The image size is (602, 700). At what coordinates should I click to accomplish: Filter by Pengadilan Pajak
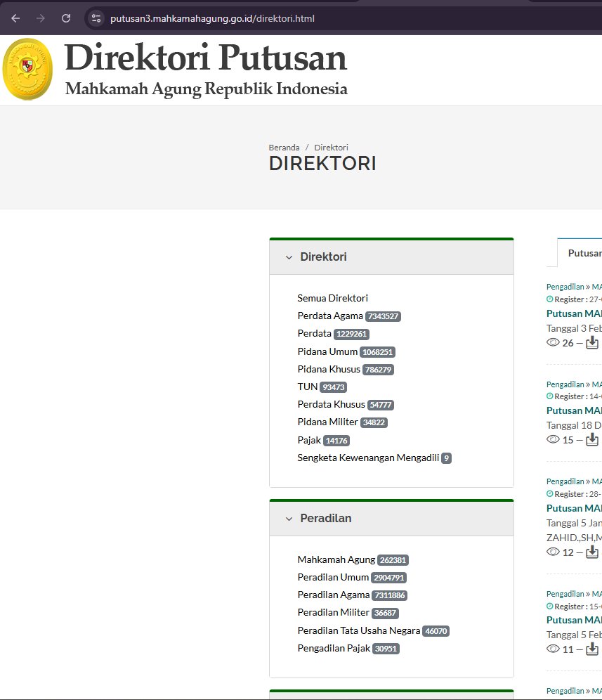[334, 648]
